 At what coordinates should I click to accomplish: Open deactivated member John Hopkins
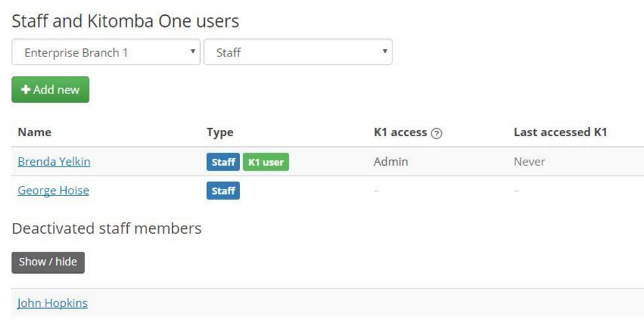click(52, 303)
